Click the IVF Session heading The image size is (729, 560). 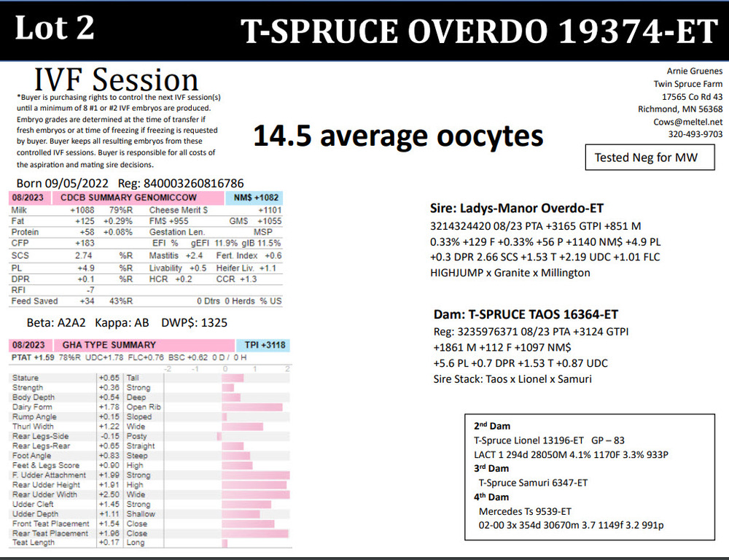[x=117, y=79]
